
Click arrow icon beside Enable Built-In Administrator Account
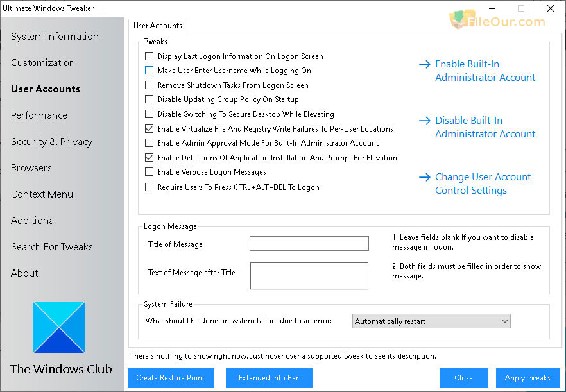coord(425,64)
